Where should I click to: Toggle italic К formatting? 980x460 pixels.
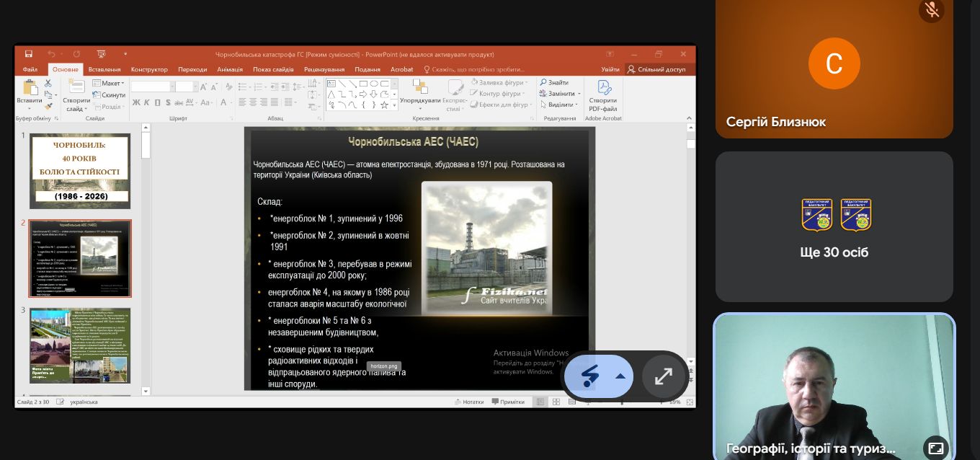click(146, 103)
